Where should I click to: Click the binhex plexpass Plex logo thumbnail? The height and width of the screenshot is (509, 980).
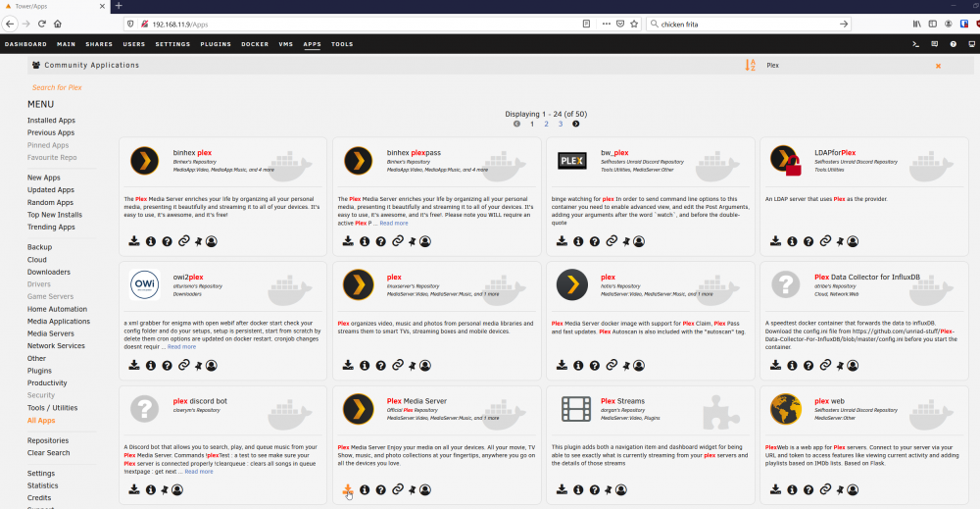coord(358,161)
